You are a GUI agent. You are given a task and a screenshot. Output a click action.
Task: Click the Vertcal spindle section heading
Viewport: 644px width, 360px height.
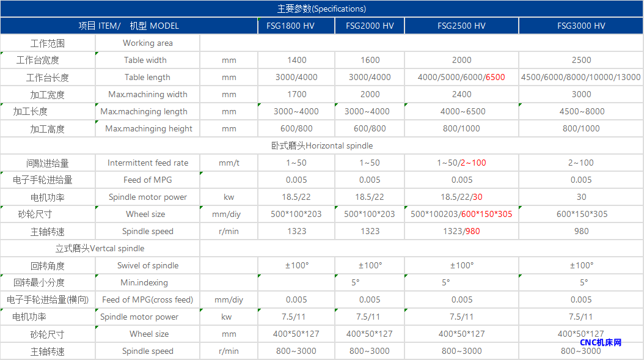[100, 248]
